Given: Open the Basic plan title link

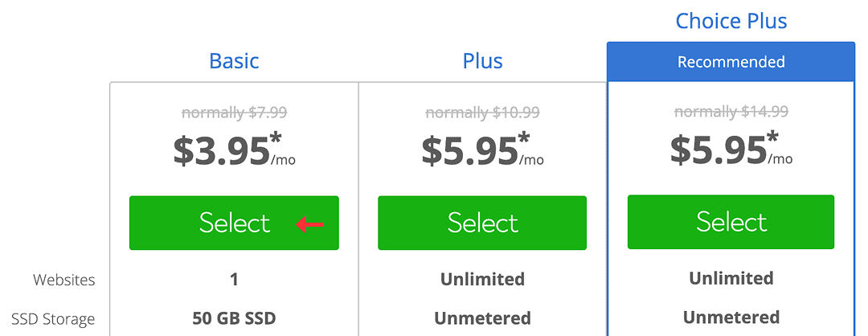Looking at the screenshot, I should coord(234,61).
